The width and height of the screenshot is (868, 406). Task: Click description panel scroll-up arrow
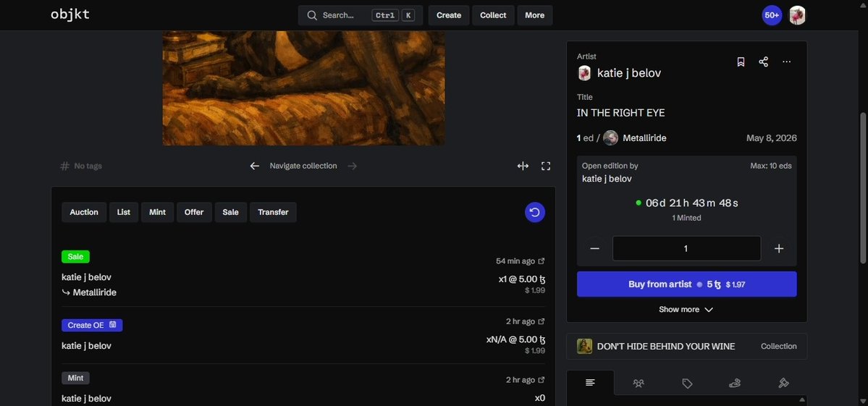(801, 399)
